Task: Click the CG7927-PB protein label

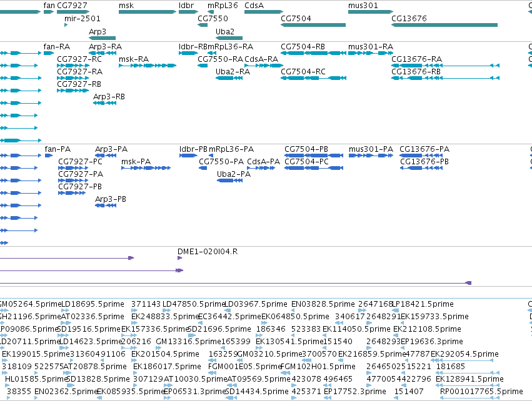Action: [x=80, y=187]
